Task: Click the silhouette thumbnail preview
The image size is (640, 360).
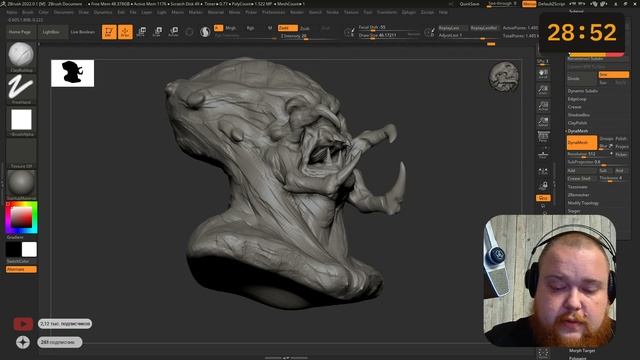Action: 73,73
